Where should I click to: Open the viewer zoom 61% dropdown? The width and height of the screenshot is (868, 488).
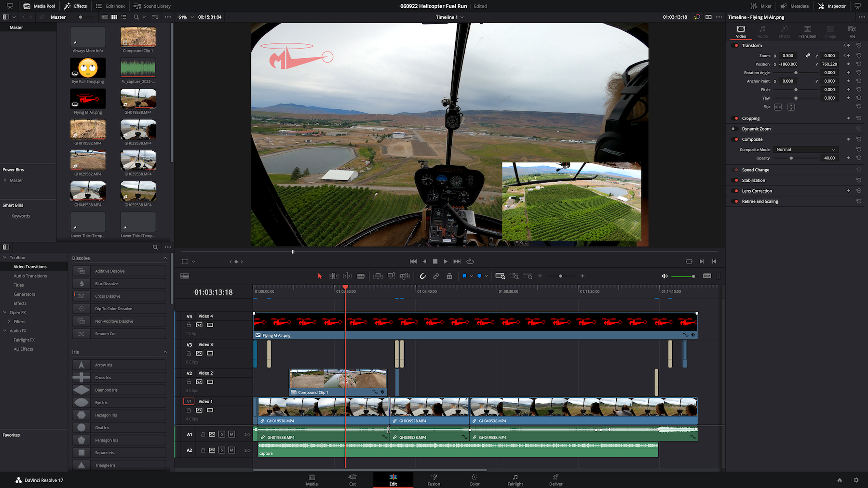186,17
